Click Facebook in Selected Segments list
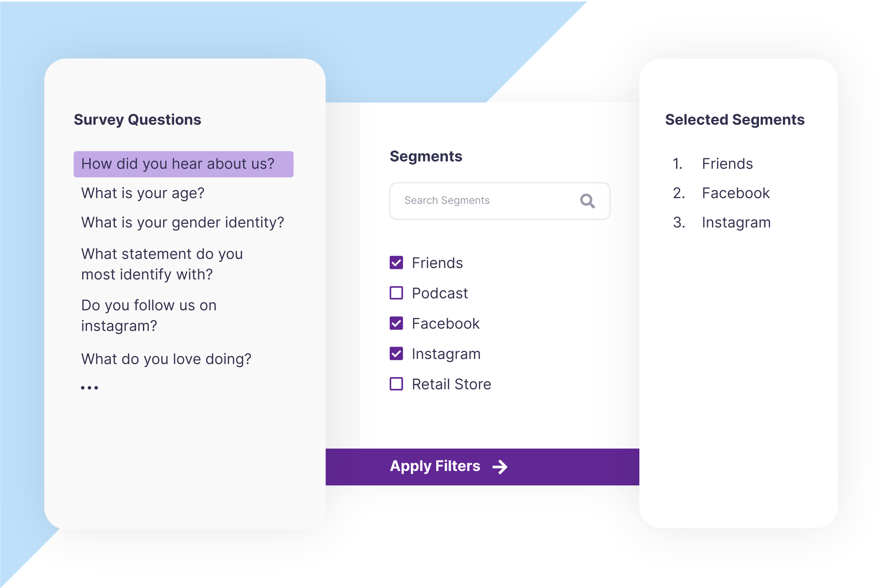 pyautogui.click(x=736, y=193)
